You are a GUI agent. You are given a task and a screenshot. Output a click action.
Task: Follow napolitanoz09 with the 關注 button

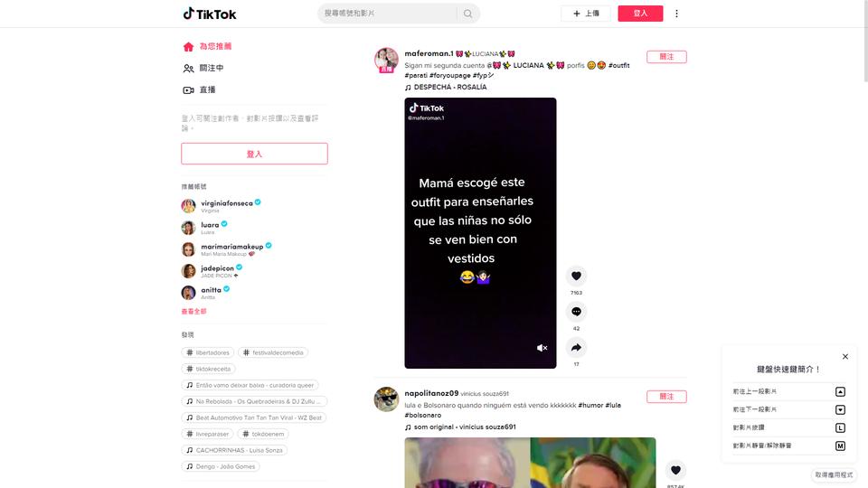[x=666, y=396]
